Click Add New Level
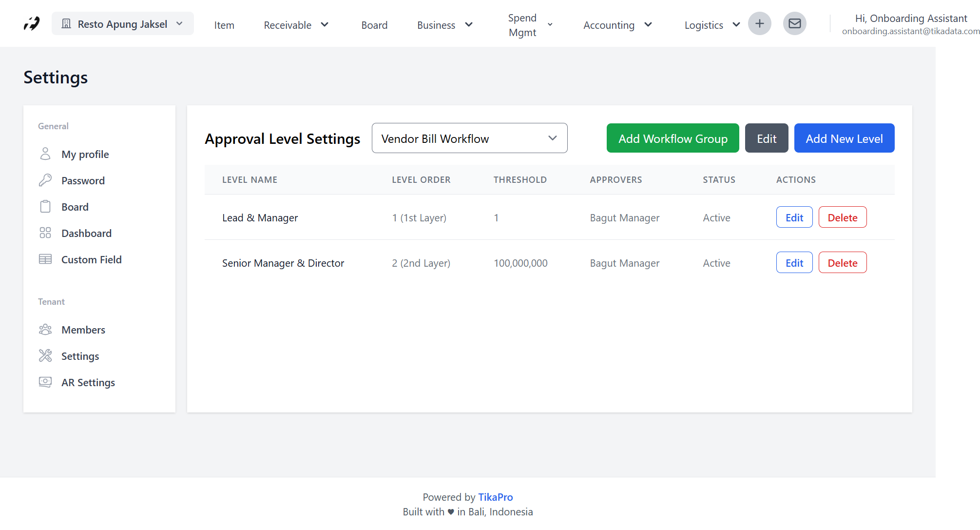Image resolution: width=980 pixels, height=530 pixels. 844,138
